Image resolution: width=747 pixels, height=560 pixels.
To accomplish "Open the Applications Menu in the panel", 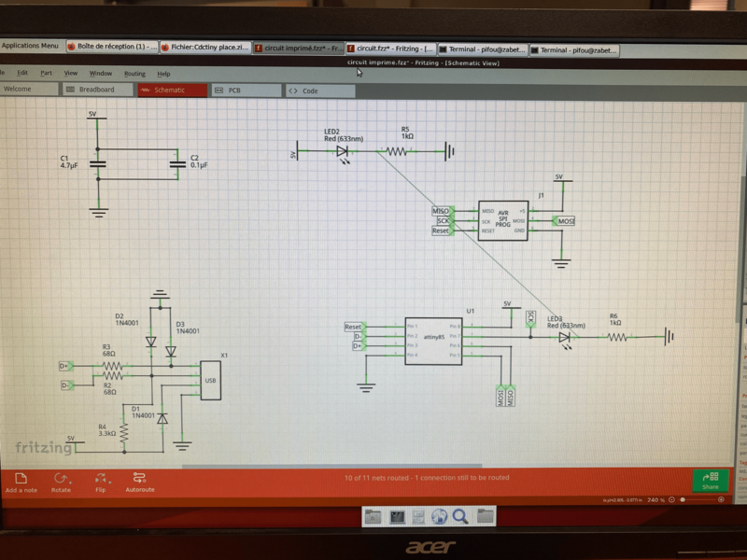I will point(31,46).
